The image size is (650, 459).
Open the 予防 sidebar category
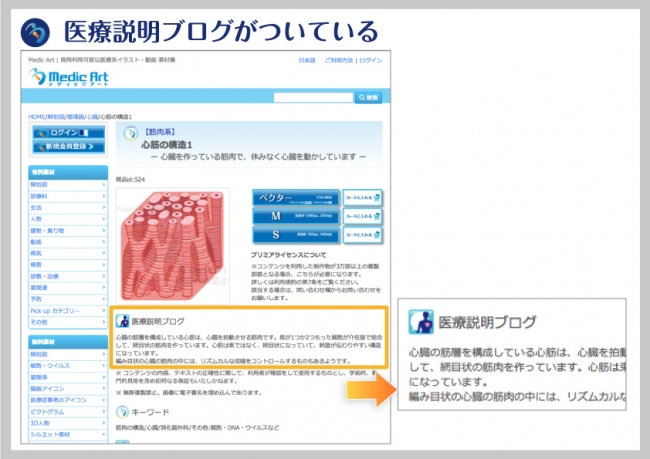click(x=68, y=299)
